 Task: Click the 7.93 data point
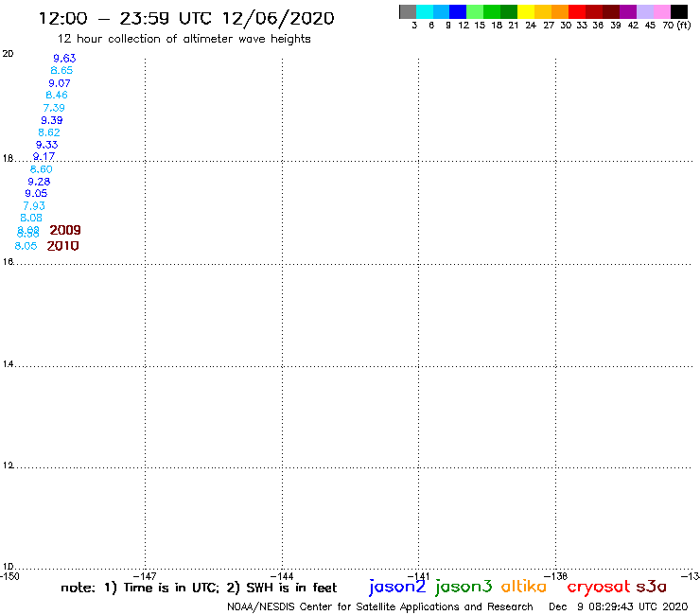(x=34, y=206)
